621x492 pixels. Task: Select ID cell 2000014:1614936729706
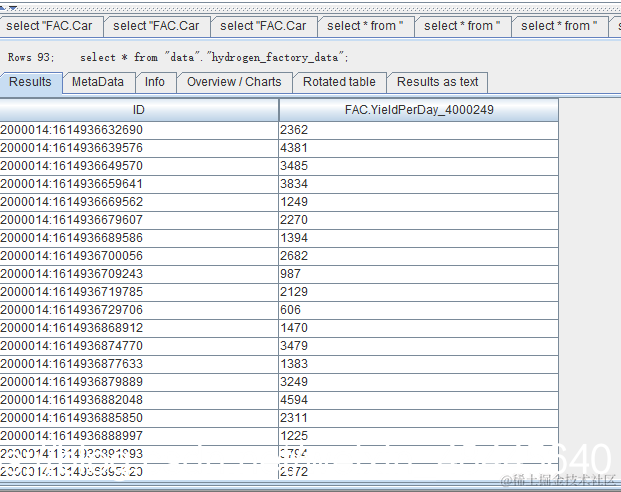point(139,310)
